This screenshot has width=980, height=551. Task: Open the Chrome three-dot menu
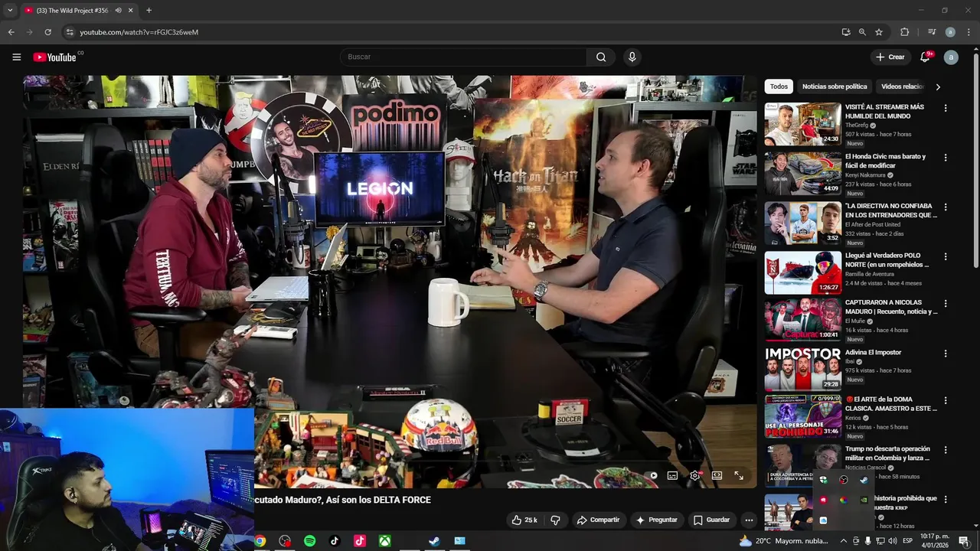tap(968, 32)
